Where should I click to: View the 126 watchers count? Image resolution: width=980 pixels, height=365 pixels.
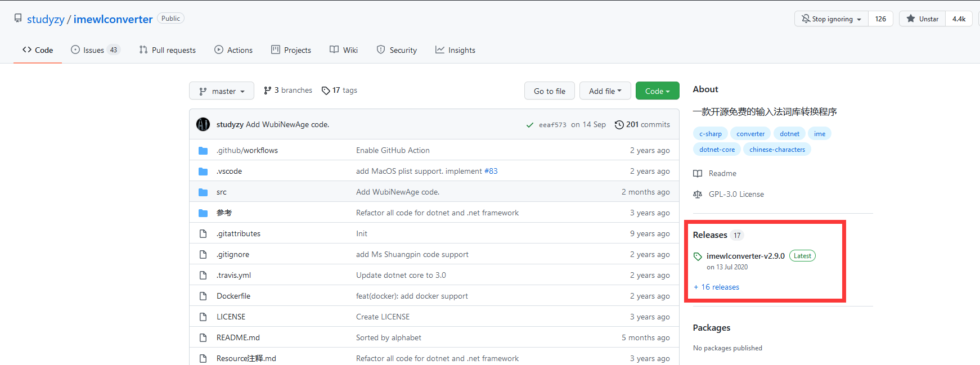[880, 19]
